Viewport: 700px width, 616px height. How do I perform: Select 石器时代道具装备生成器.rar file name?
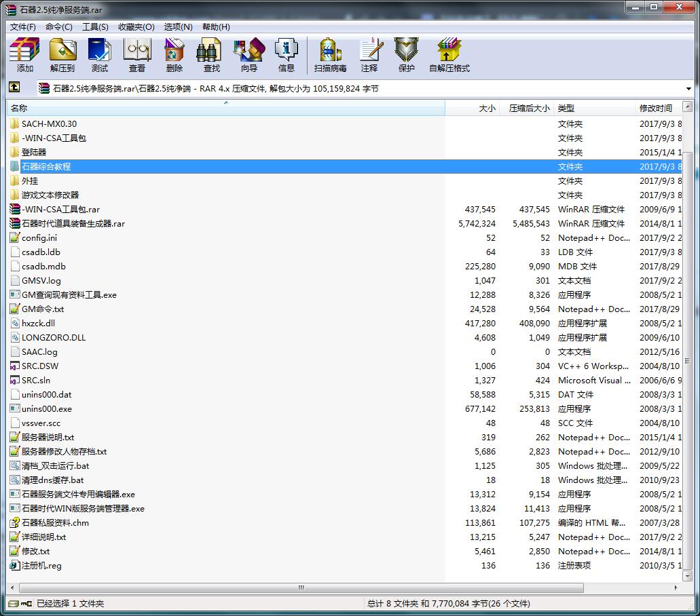73,223
